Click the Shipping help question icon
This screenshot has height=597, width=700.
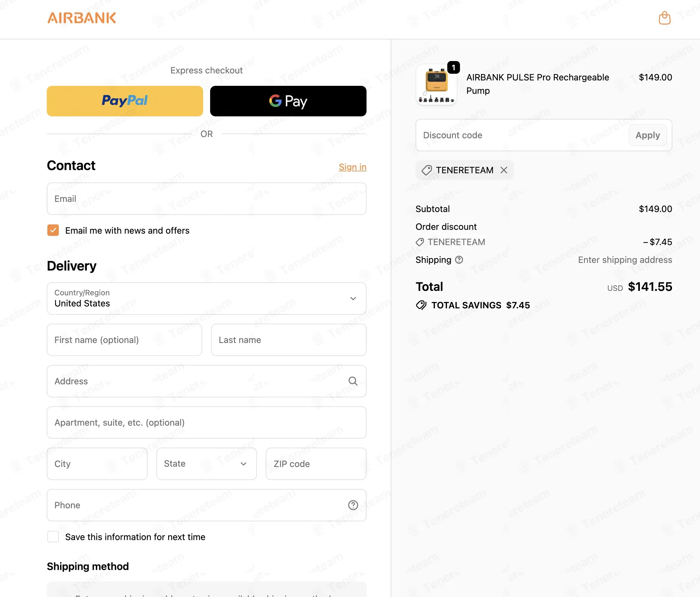pyautogui.click(x=459, y=260)
